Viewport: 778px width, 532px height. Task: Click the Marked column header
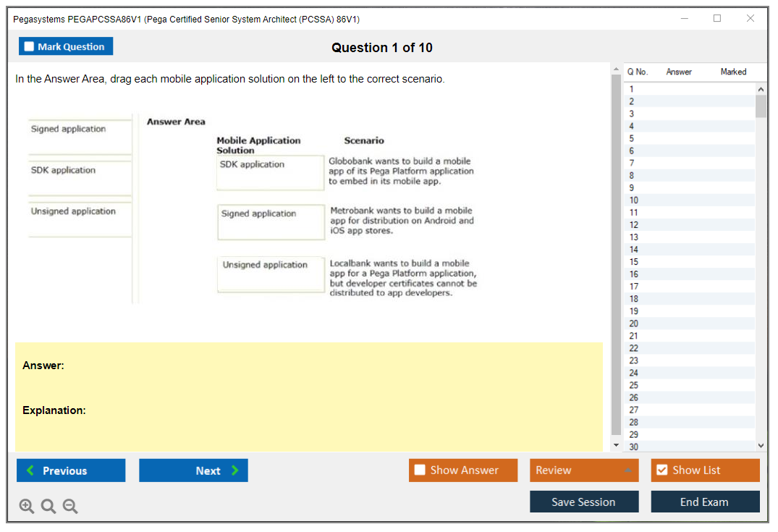coord(733,72)
